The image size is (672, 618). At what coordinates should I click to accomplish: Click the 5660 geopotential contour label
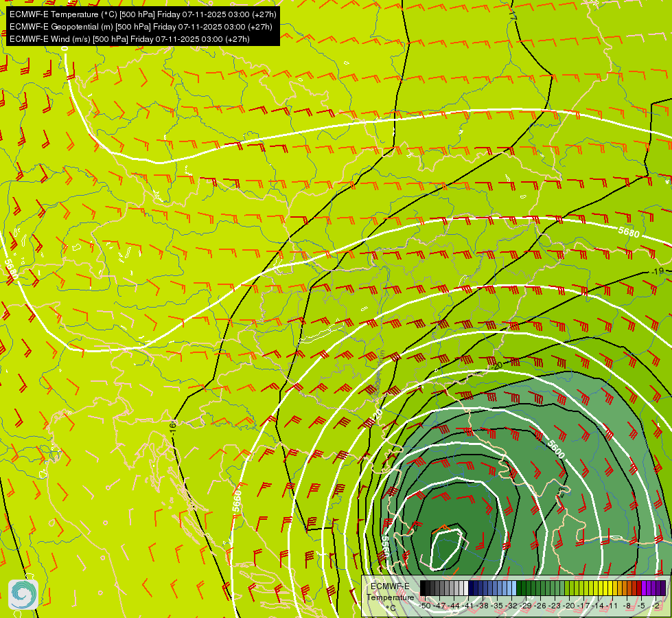click(x=237, y=501)
